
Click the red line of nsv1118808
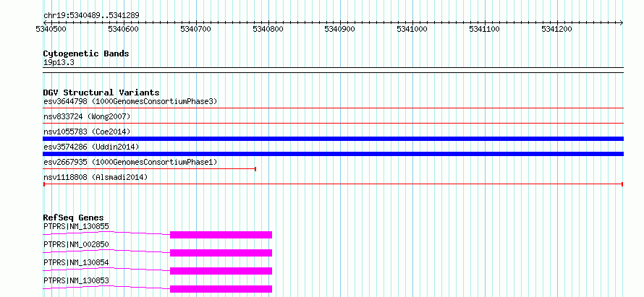(333, 184)
